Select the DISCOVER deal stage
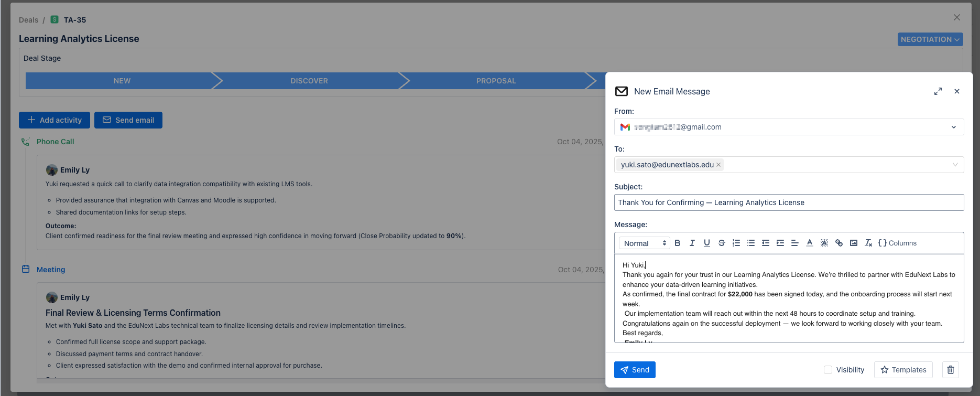 coord(309,81)
